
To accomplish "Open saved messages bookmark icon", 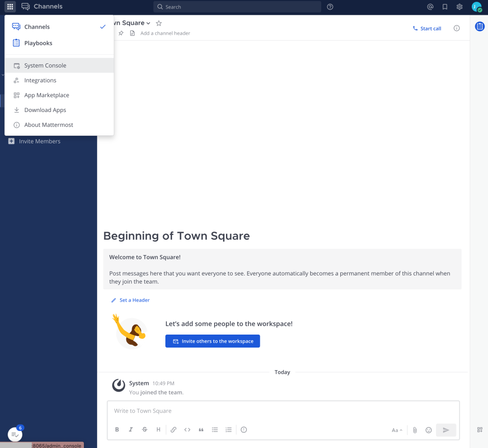I will 445,7.
